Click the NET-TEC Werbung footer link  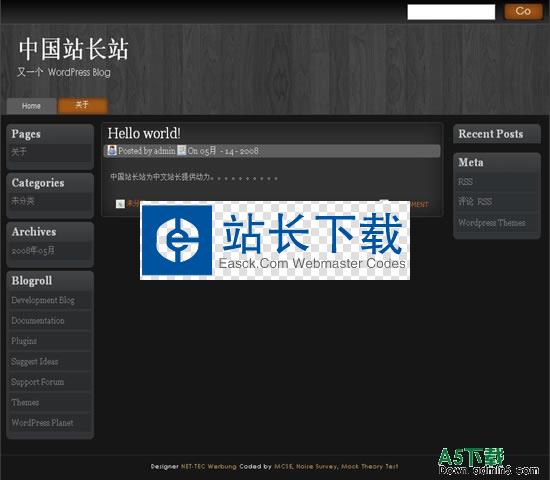click(208, 466)
